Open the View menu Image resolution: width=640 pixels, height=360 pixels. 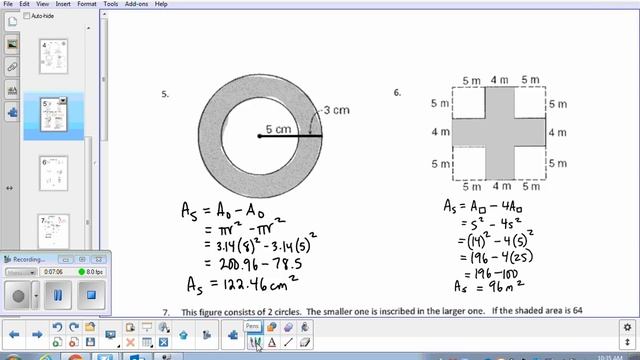pyautogui.click(x=42, y=4)
